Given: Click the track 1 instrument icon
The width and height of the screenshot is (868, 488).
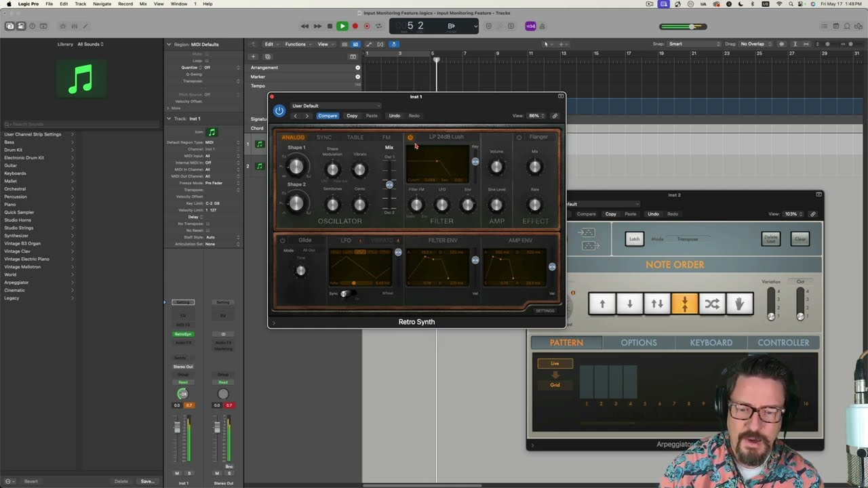Looking at the screenshot, I should point(259,144).
